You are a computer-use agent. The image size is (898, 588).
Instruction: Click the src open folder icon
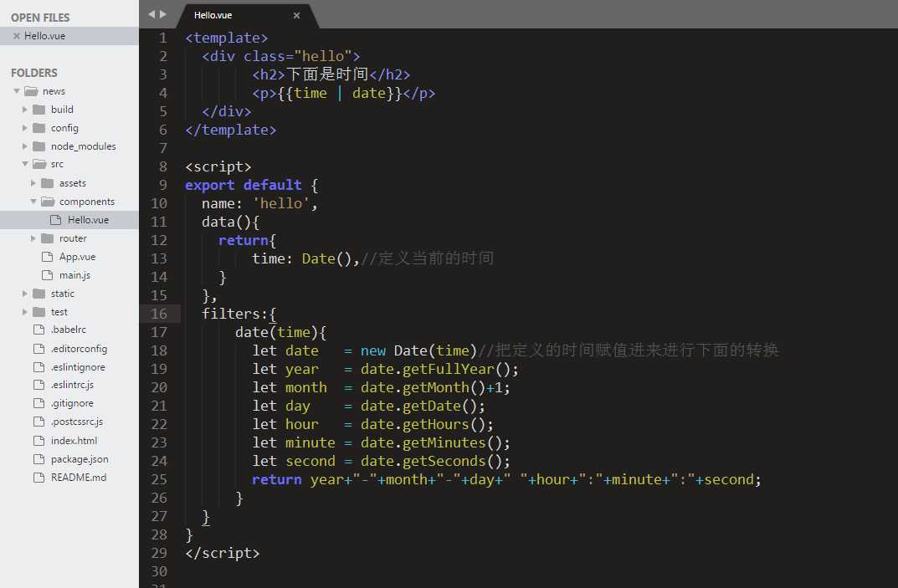click(39, 164)
